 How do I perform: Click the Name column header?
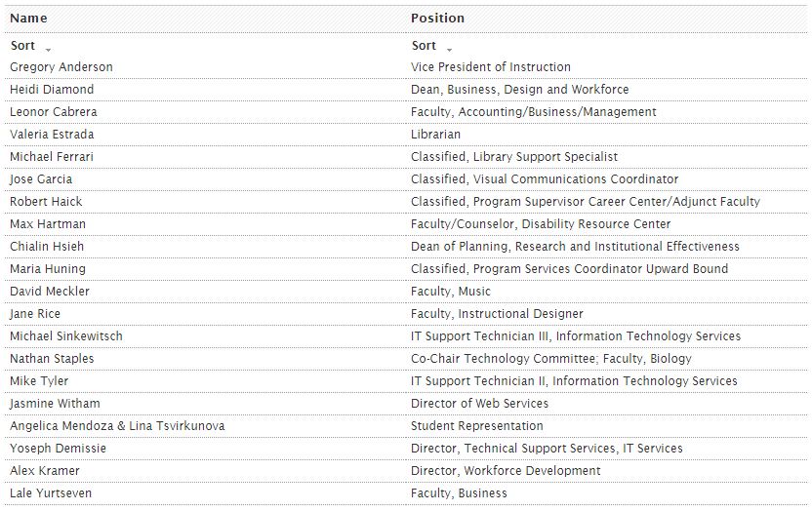point(28,19)
